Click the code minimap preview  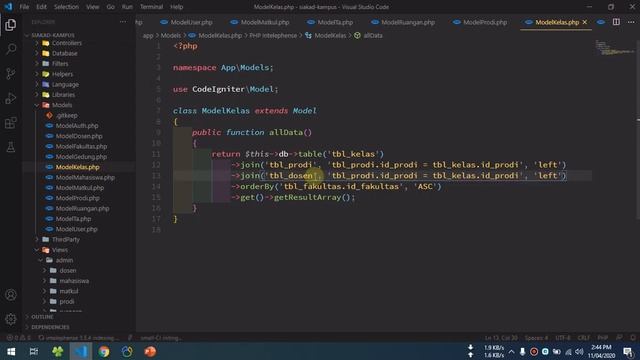(615, 47)
